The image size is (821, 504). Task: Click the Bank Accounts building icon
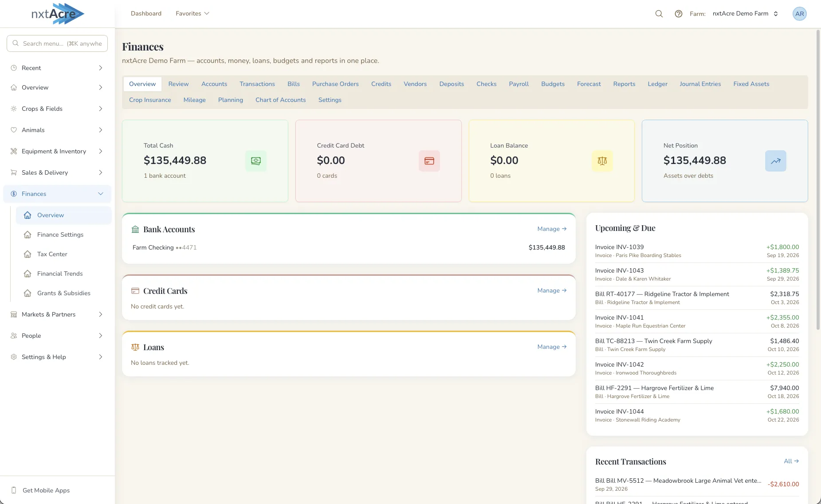click(135, 229)
